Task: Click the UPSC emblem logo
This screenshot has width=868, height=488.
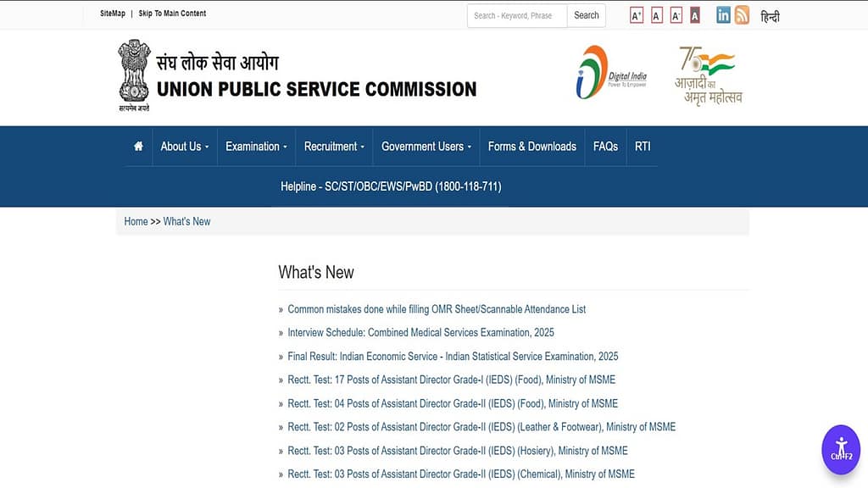Action: [133, 75]
